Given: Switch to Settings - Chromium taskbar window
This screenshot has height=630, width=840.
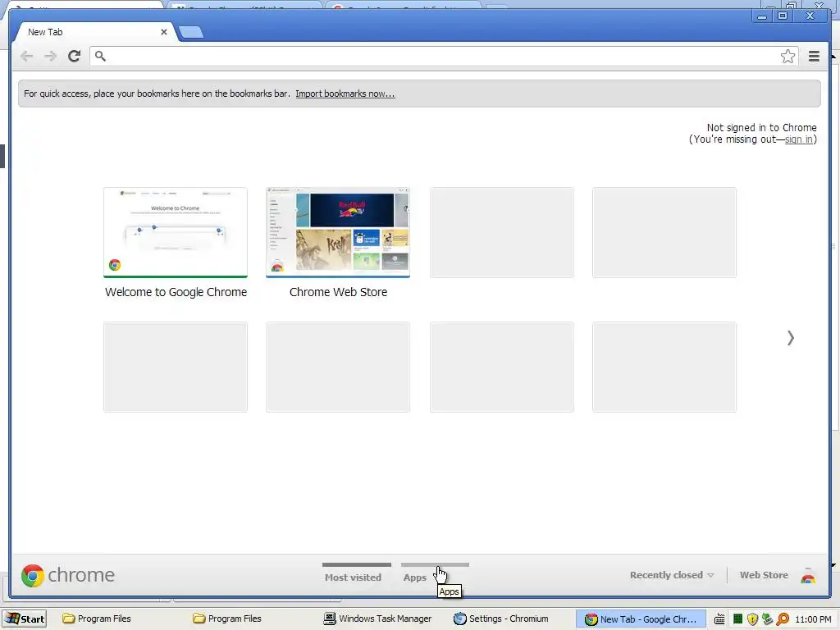Looking at the screenshot, I should pos(501,619).
